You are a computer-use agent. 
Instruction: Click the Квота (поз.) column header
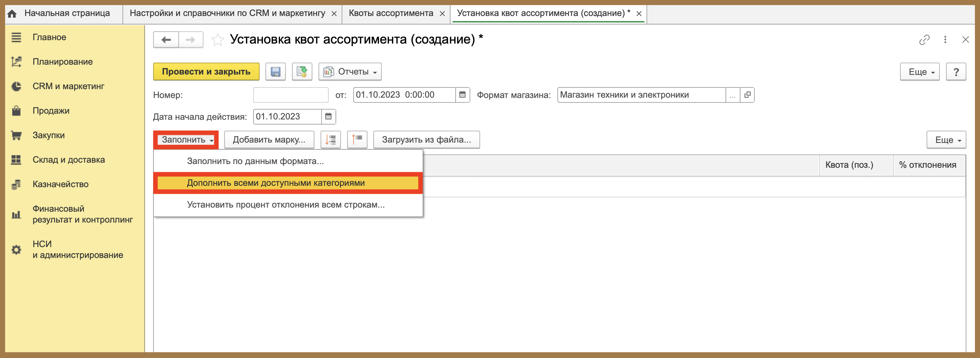point(856,165)
